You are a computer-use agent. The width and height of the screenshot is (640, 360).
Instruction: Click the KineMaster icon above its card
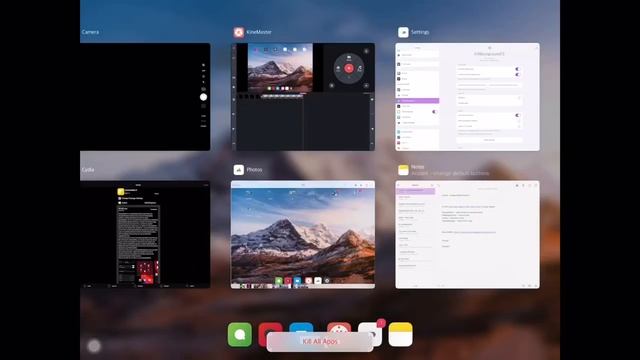tap(239, 32)
